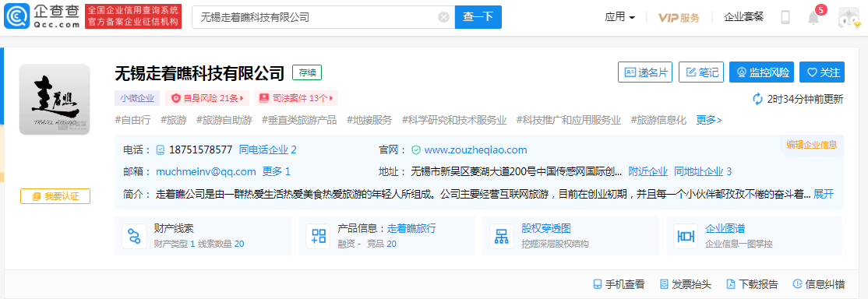This screenshot has height=299, width=868.
Task: Open 同地址企业 3 link
Action: pyautogui.click(x=703, y=171)
